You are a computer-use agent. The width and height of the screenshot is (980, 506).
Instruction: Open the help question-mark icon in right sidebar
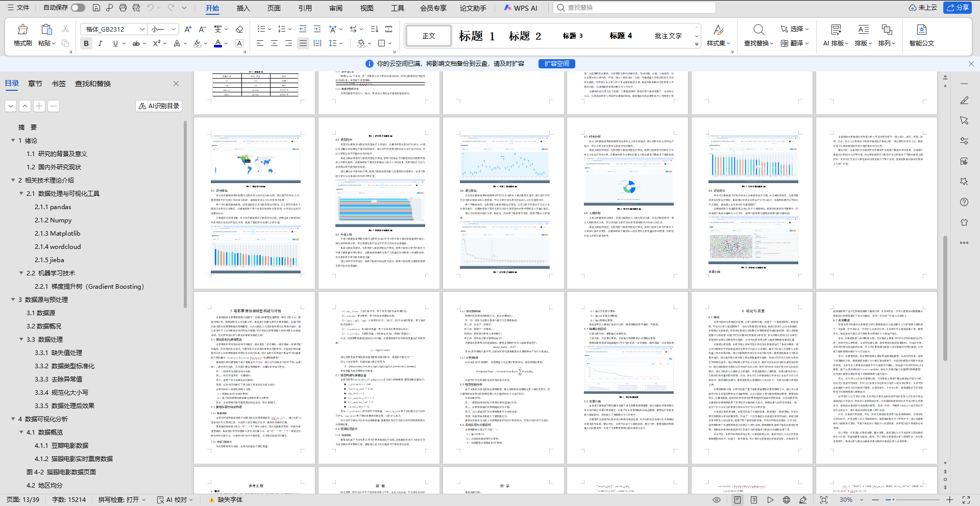click(x=964, y=202)
